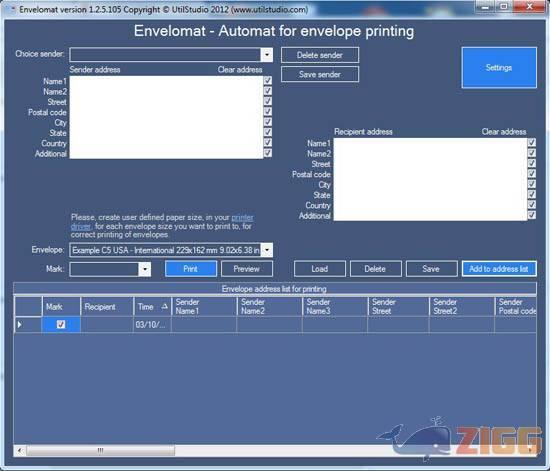Click the Envelomat title bar app icon
Screen dimensions: 550x471
pos(13,9)
